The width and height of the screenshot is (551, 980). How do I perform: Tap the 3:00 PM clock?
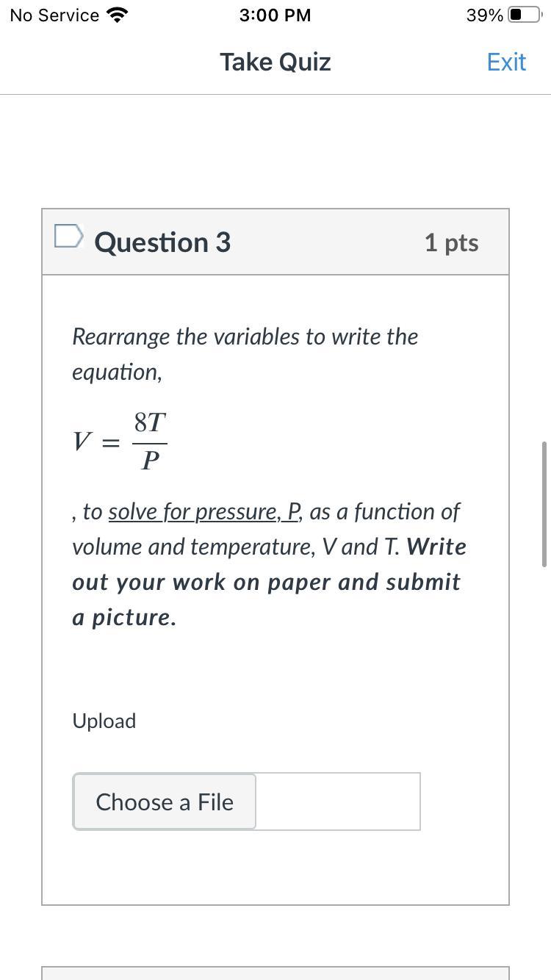275,15
